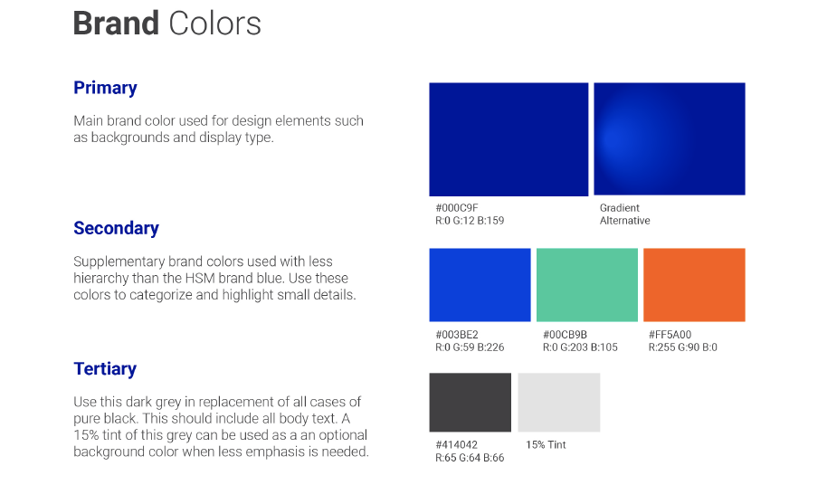Click the Gradient Alternative caption
827x504 pixels.
624,214
